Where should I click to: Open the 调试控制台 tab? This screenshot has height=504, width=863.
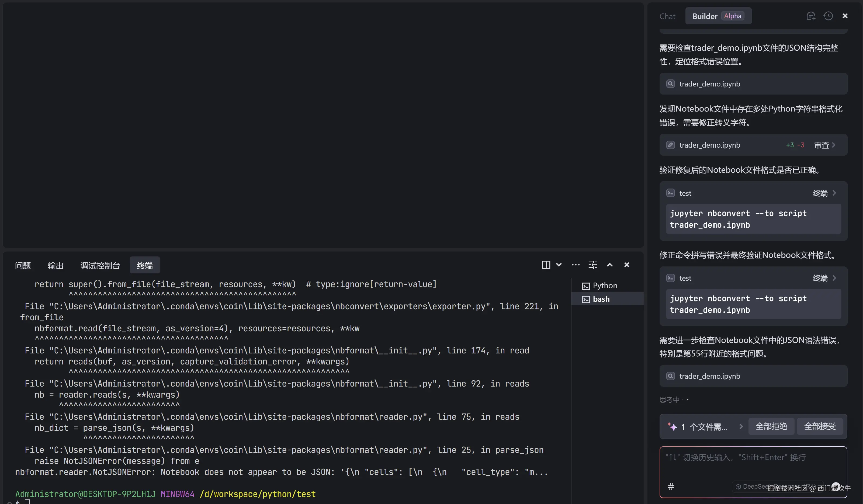[x=100, y=265]
